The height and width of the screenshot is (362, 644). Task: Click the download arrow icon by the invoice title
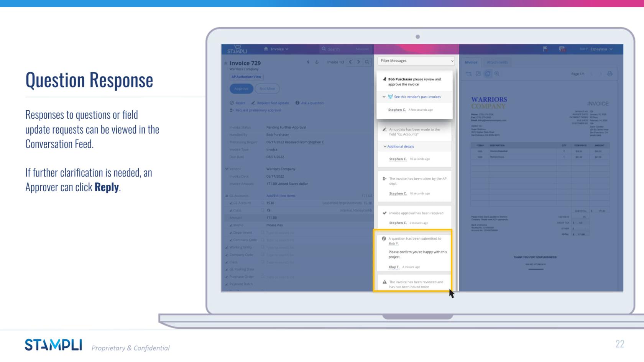pyautogui.click(x=317, y=62)
